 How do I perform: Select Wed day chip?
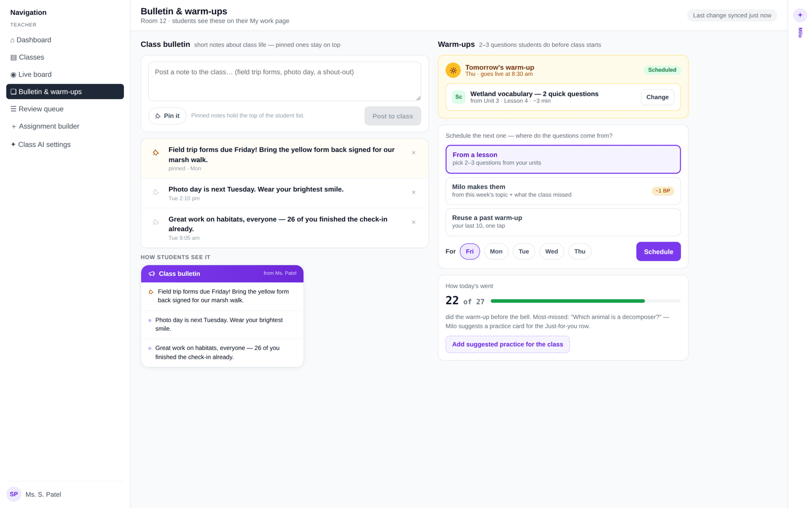(x=551, y=251)
